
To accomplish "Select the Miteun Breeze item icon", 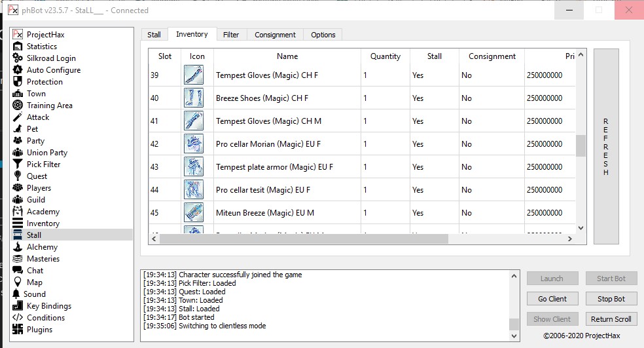I will click(193, 213).
